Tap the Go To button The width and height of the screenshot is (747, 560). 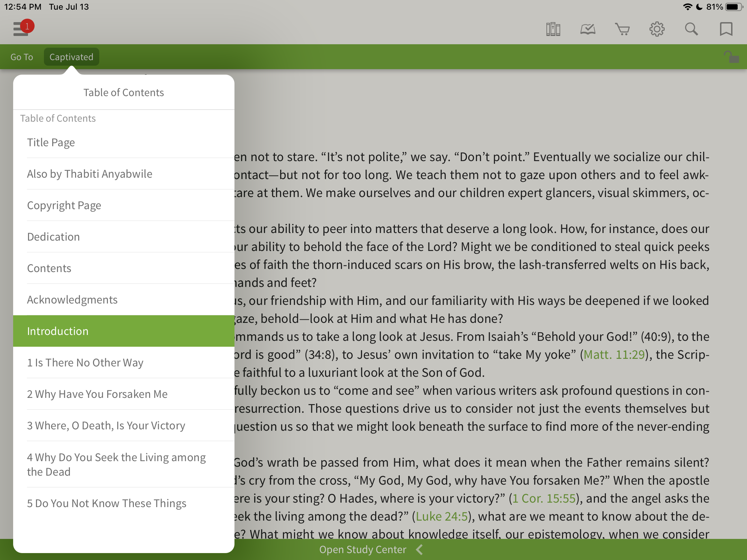click(22, 57)
